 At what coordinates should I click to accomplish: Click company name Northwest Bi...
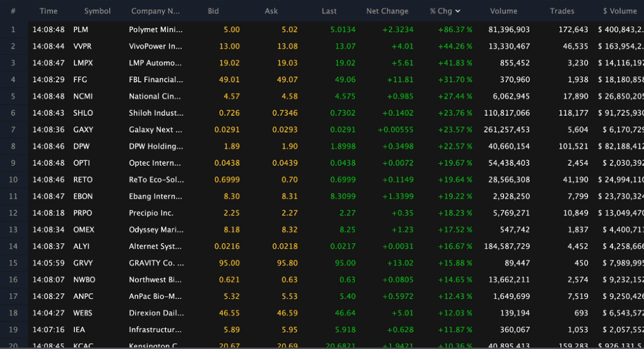155,280
